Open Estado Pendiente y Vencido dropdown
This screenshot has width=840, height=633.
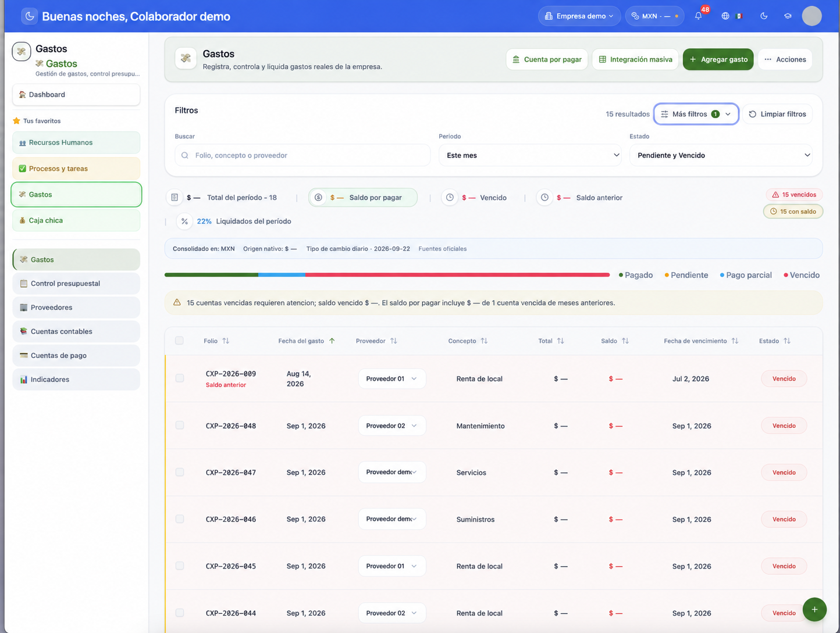click(721, 155)
